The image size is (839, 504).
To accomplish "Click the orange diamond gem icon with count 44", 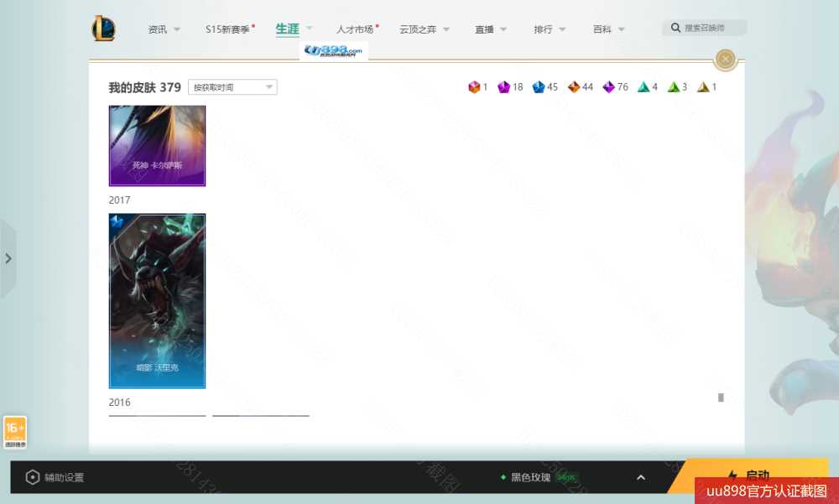I will coord(574,86).
